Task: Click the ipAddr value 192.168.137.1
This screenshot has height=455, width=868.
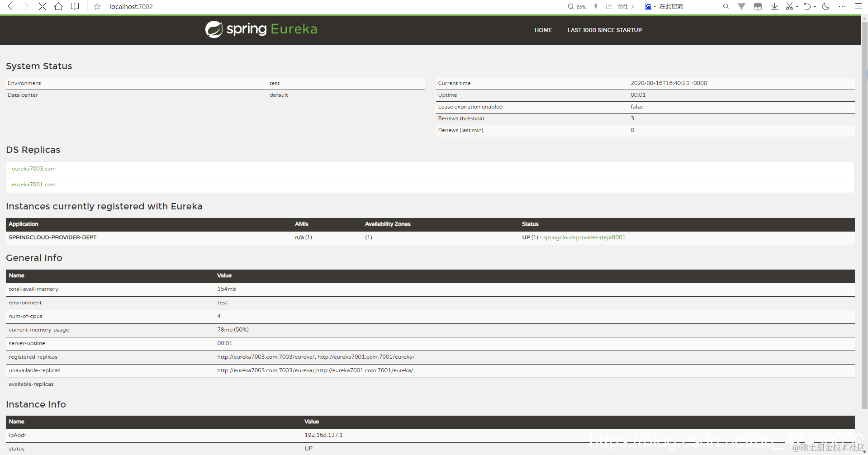Action: click(324, 435)
